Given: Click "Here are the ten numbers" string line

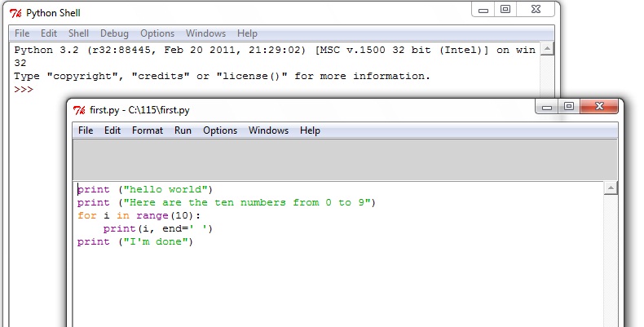Looking at the screenshot, I should [x=247, y=202].
